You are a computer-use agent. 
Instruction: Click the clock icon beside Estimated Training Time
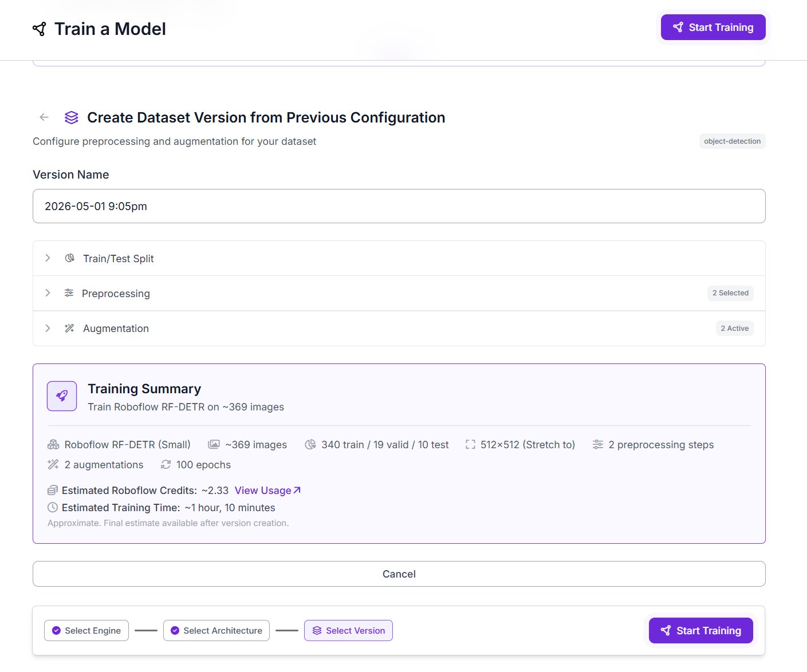click(53, 508)
